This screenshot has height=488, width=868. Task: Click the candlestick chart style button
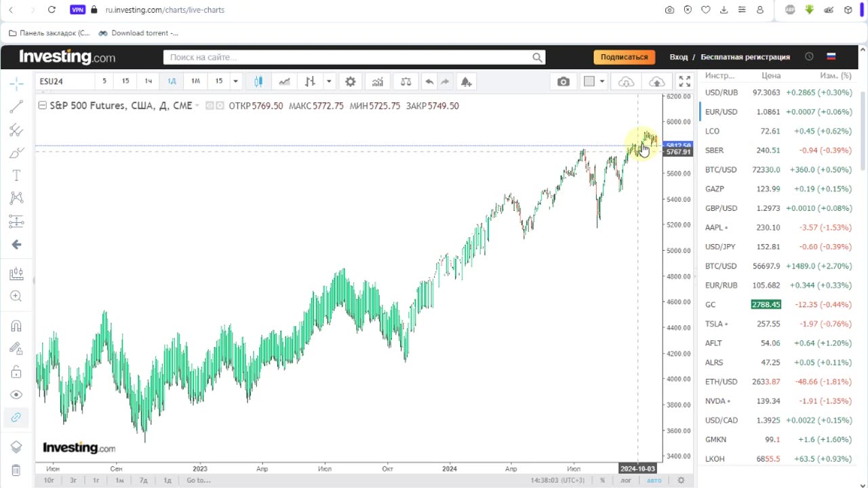point(258,81)
